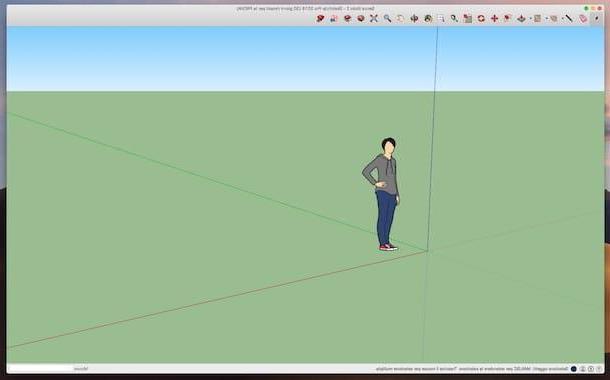Select the arrow Select tool

pos(596,18)
